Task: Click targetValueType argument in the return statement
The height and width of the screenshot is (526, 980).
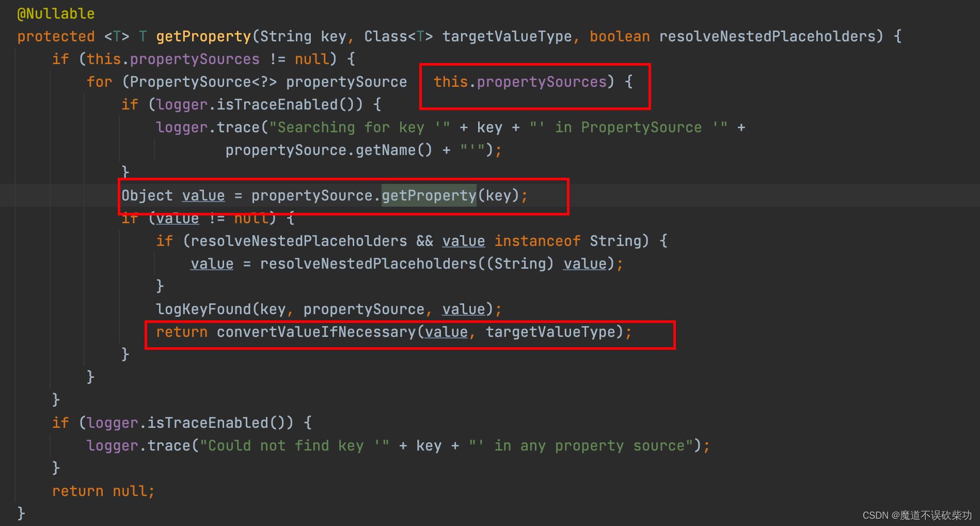Action: click(550, 332)
